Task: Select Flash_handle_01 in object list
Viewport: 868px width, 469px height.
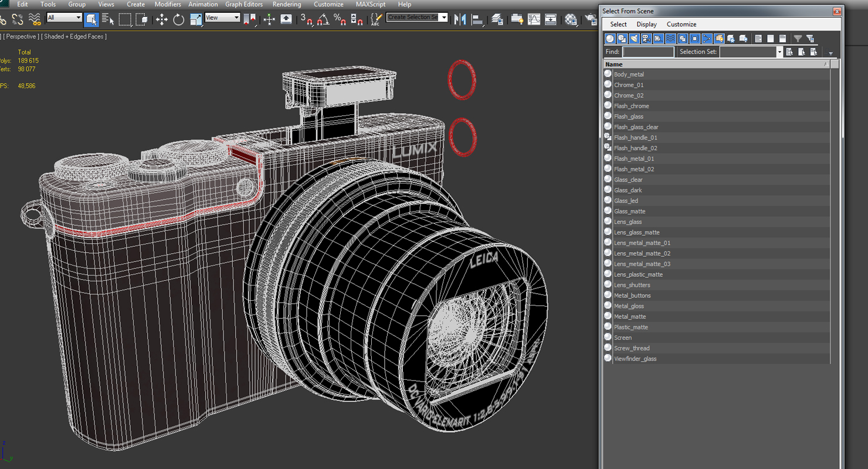Action: [x=717, y=138]
